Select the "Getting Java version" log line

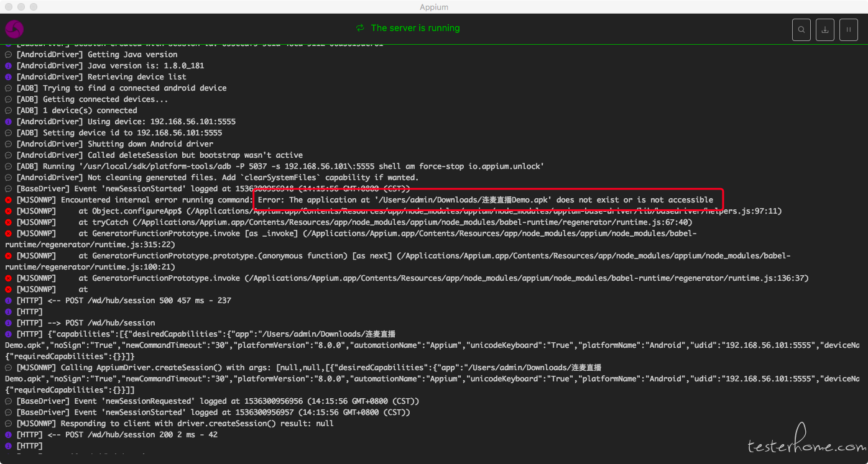96,54
